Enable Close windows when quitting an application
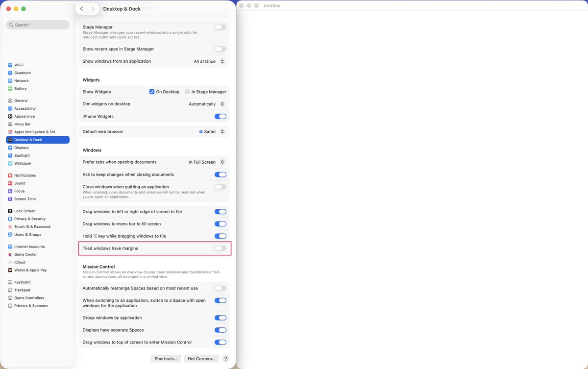This screenshot has height=369, width=588. (220, 187)
